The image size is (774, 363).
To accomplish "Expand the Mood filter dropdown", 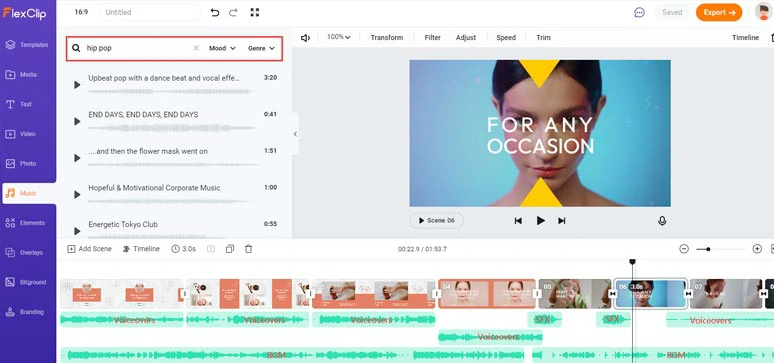I will coord(222,48).
